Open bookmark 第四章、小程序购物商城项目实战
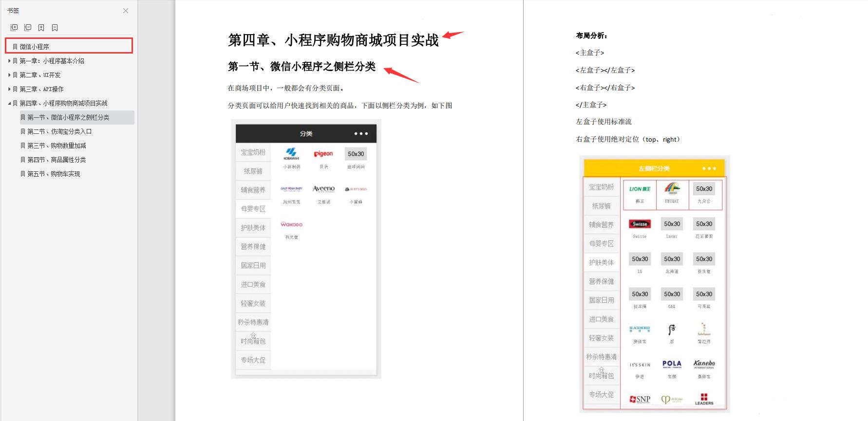This screenshot has width=868, height=421. (63, 103)
